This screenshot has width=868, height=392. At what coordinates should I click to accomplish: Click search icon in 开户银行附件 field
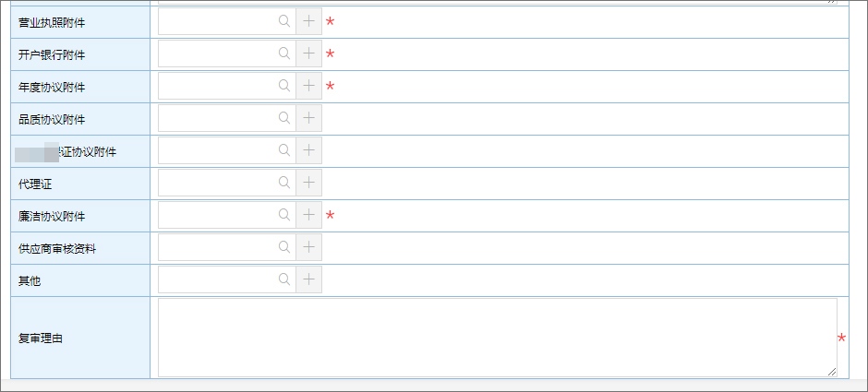click(x=284, y=53)
